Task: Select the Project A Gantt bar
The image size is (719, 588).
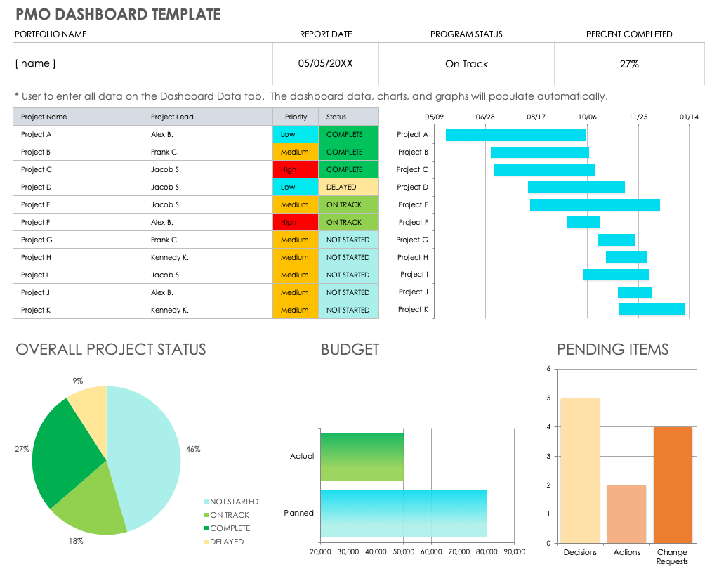Action: coord(515,135)
